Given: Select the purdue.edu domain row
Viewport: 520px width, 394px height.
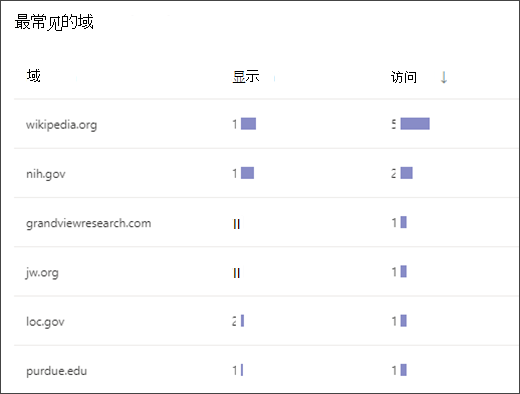Looking at the screenshot, I should tap(265, 369).
